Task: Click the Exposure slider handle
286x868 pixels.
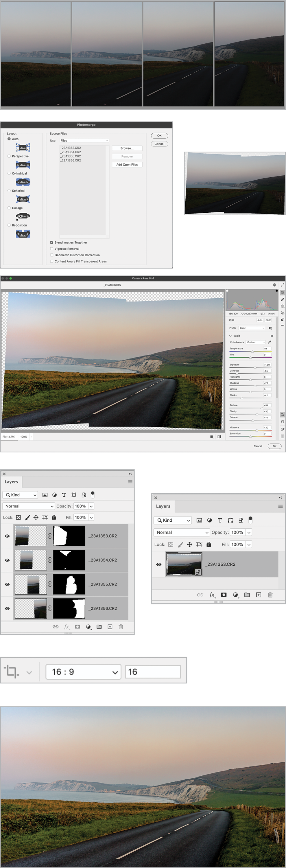Action: [255, 368]
